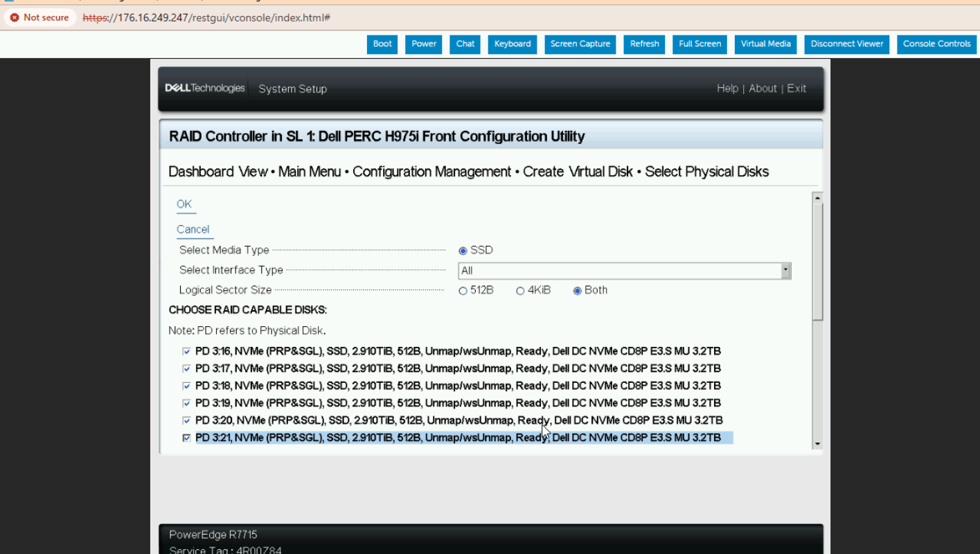The height and width of the screenshot is (554, 980).
Task: Select the 4KiB logical sector size
Action: click(x=520, y=291)
